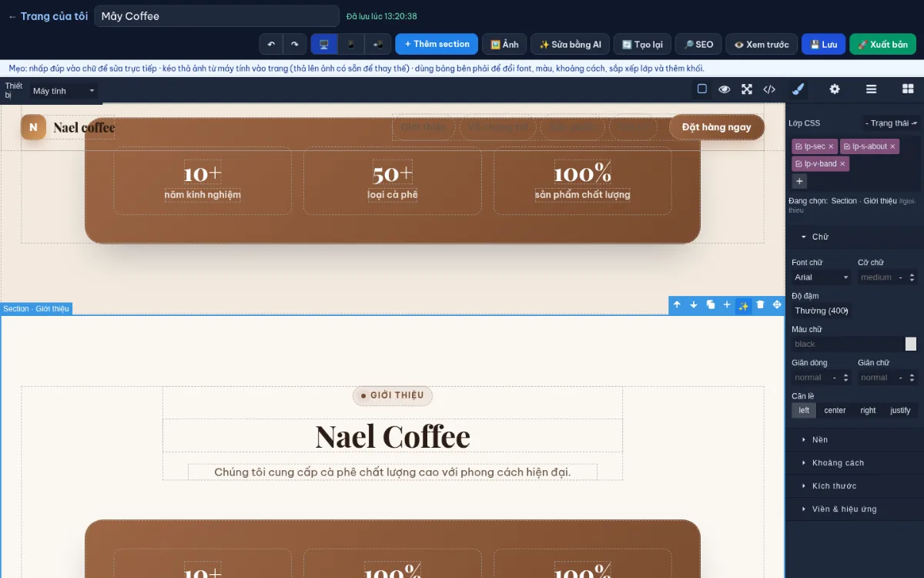This screenshot has height=578, width=924.
Task: Select center text alignment
Action: (835, 410)
